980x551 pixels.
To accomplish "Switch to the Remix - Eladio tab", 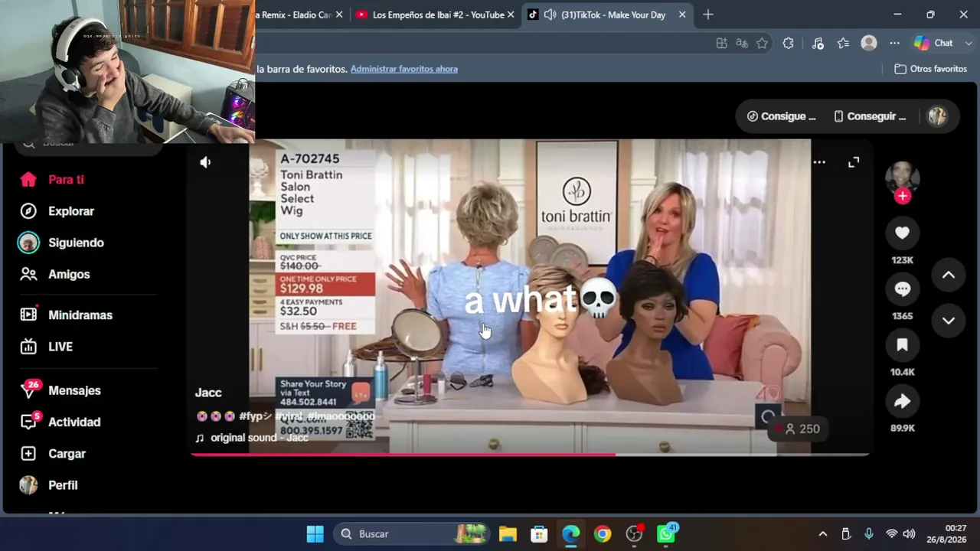I will 296,15.
